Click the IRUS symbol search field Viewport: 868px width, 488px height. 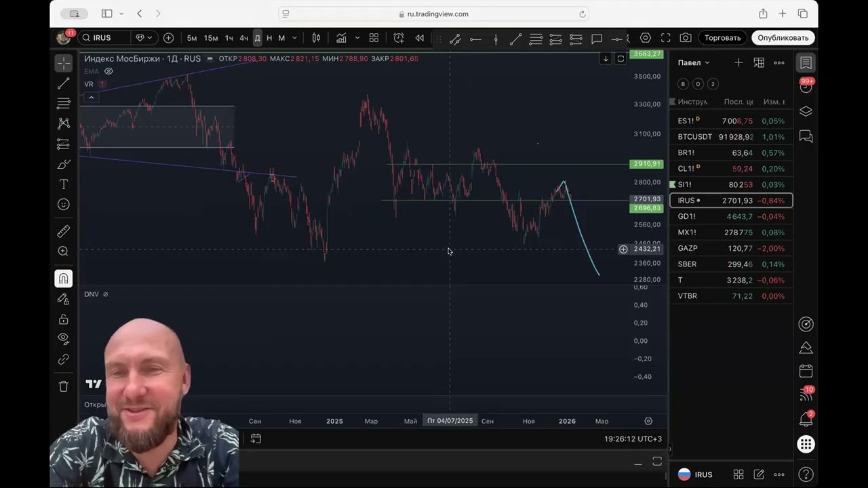105,38
